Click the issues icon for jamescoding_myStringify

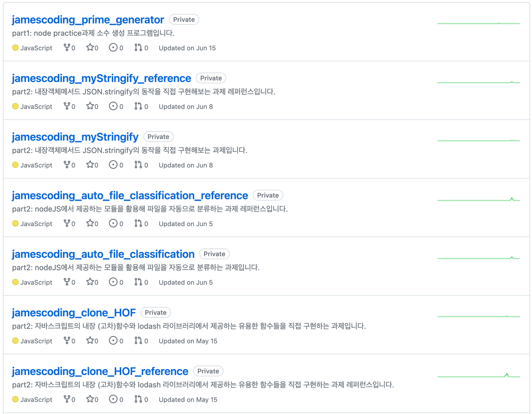click(113, 165)
